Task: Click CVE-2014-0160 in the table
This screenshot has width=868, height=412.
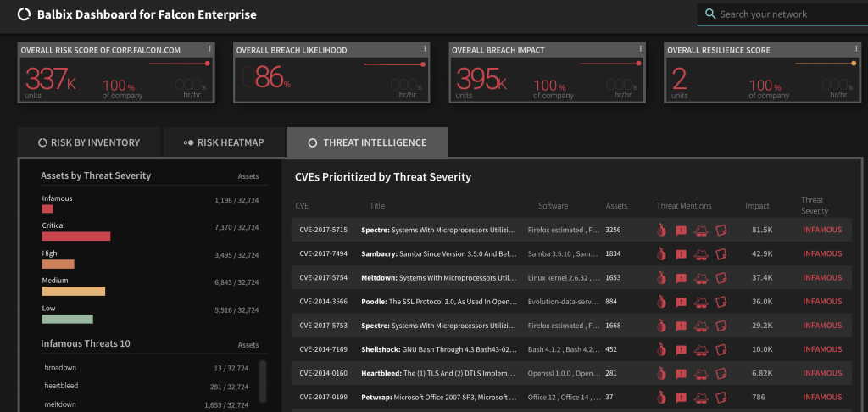Action: pos(323,373)
